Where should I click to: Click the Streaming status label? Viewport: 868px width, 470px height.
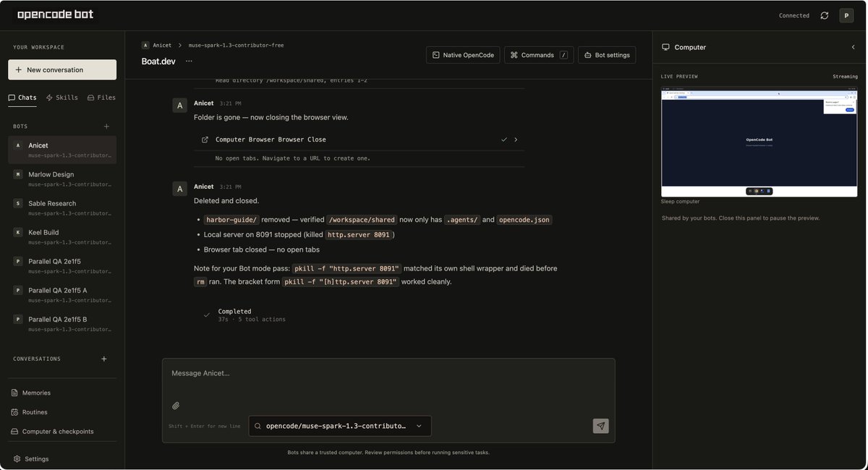click(x=845, y=77)
